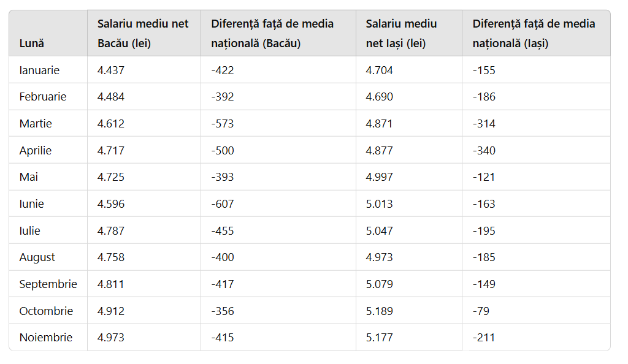Select the Bacău difference value -573
Screen dimensions: 628x364
click(223, 124)
